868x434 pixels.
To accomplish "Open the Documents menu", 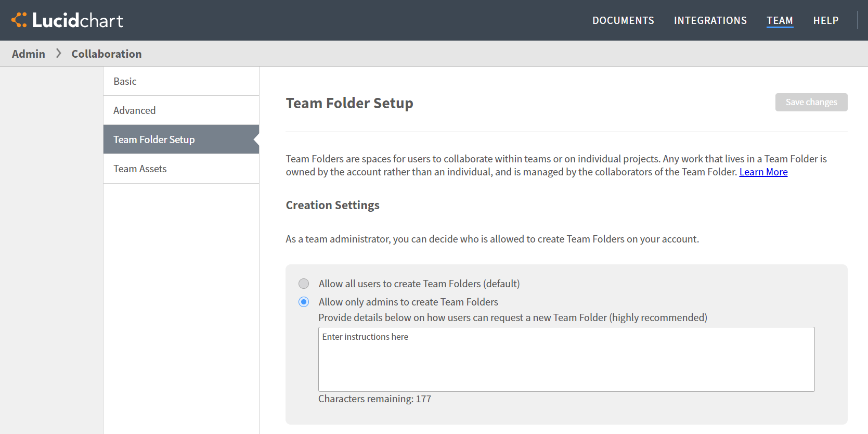I will click(x=623, y=20).
